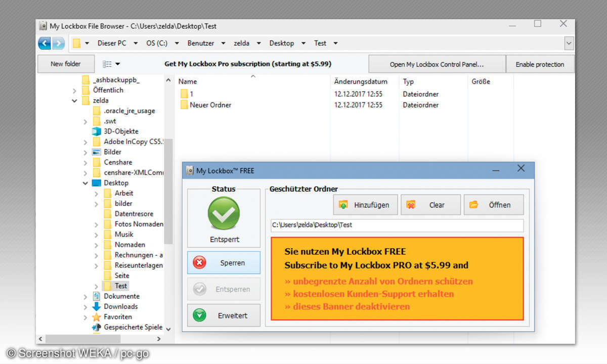This screenshot has height=364, width=607.
Task: Open the dropdown arrow after Dieser PC
Action: click(x=136, y=43)
